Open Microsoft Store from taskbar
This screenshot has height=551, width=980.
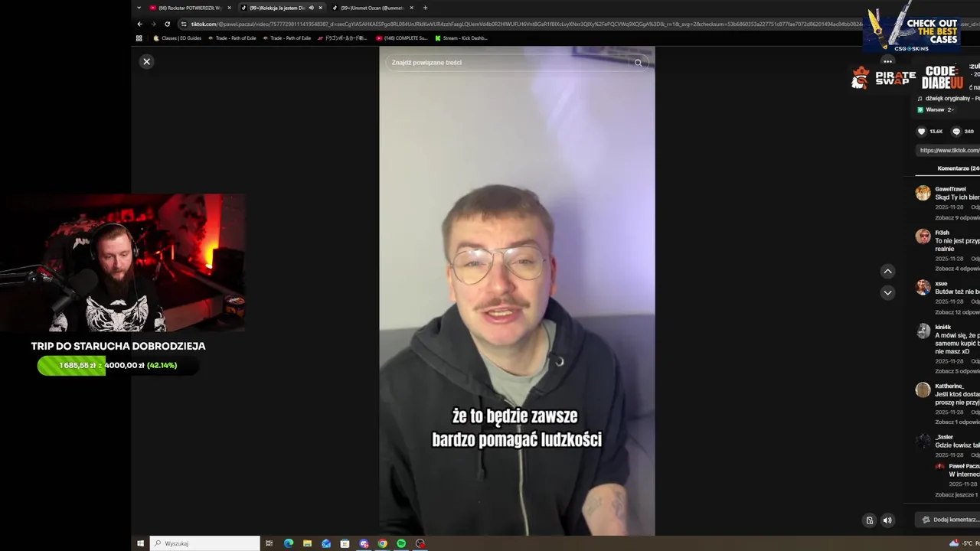tap(345, 543)
